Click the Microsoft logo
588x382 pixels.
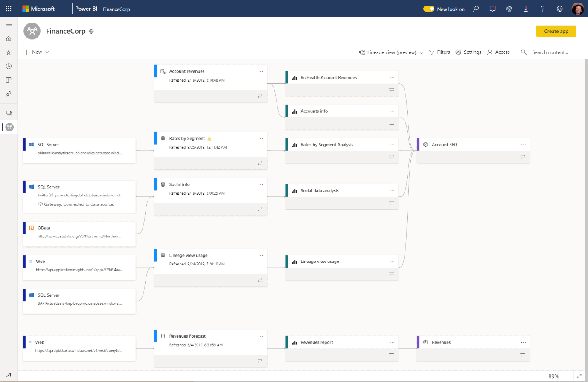coord(38,9)
